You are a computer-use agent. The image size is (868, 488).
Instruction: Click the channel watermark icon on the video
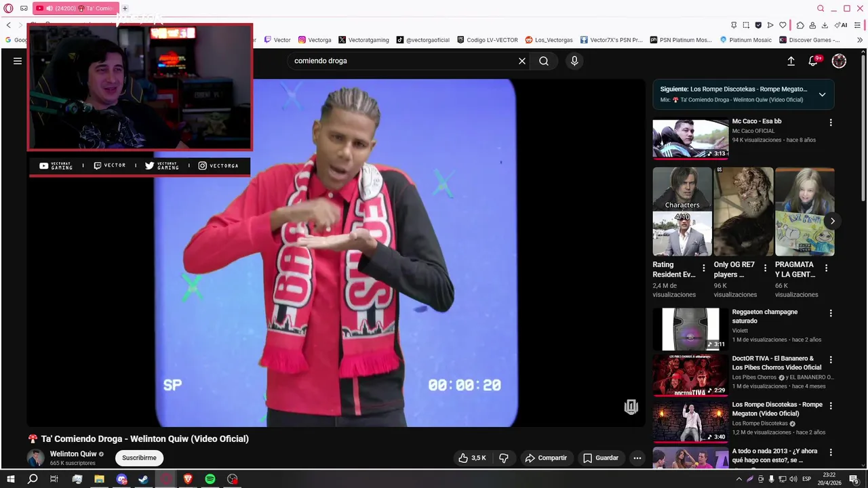pyautogui.click(x=631, y=407)
